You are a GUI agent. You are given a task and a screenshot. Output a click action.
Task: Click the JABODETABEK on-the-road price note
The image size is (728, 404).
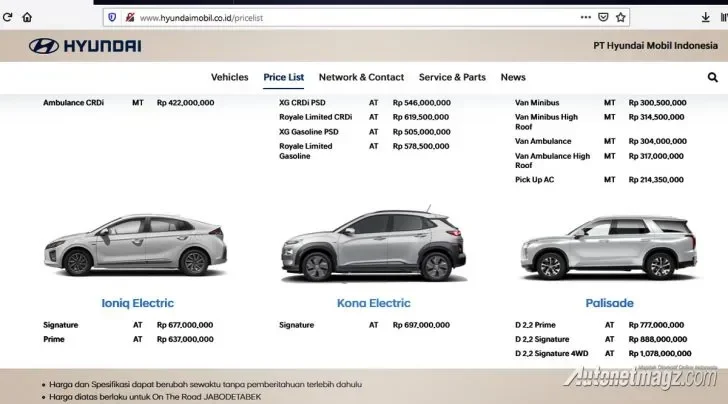[155, 397]
